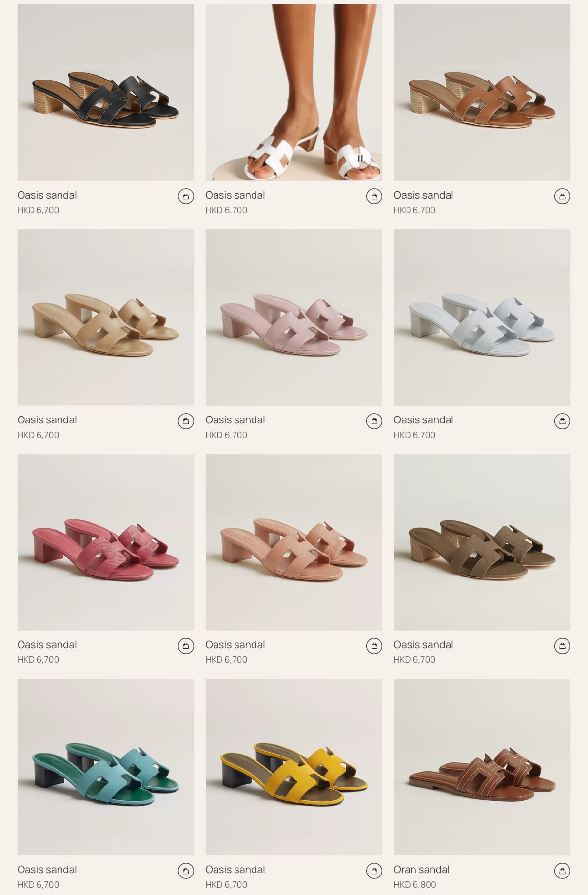Add Oran sandal to bag
The height and width of the screenshot is (895, 588).
click(562, 871)
